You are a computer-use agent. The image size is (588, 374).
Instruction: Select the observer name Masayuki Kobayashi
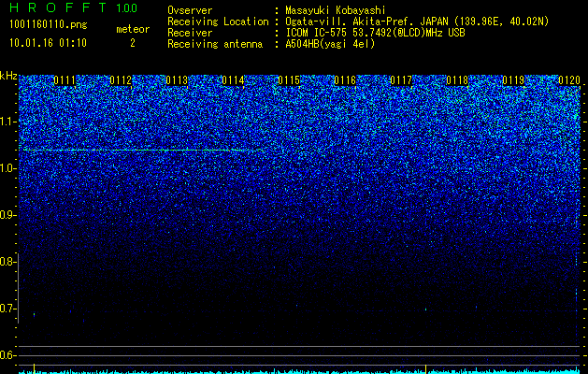[x=336, y=10]
